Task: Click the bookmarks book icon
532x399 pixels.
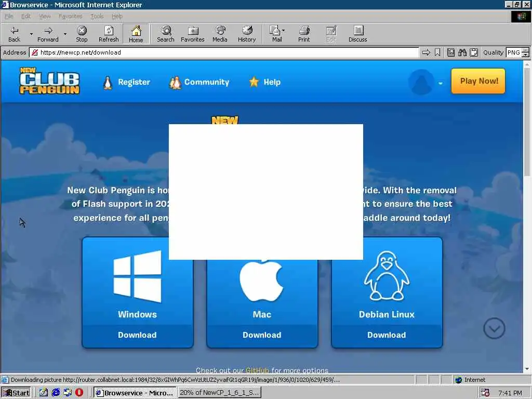Action: 450,52
